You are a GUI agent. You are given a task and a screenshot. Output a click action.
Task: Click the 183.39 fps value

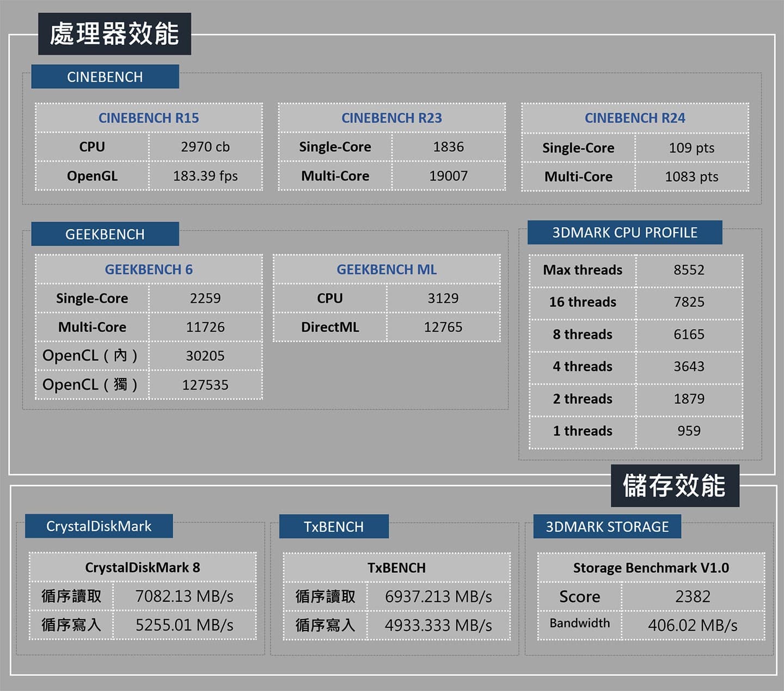pos(205,176)
